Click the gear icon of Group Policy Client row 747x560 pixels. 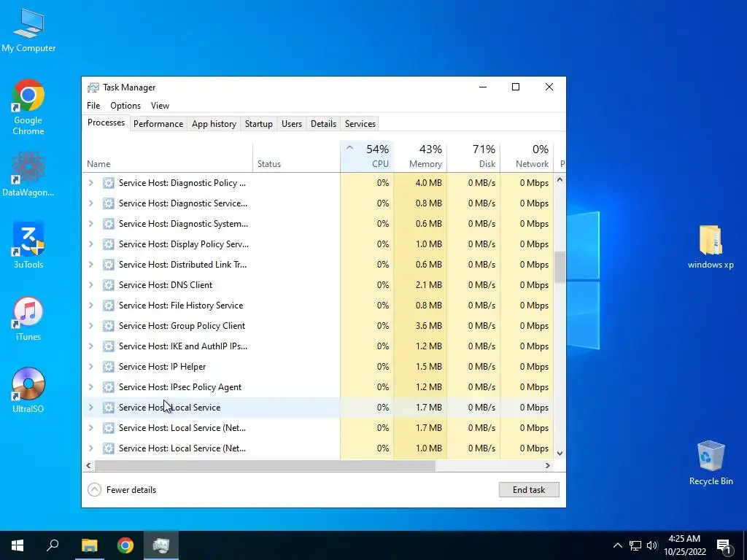coord(109,326)
